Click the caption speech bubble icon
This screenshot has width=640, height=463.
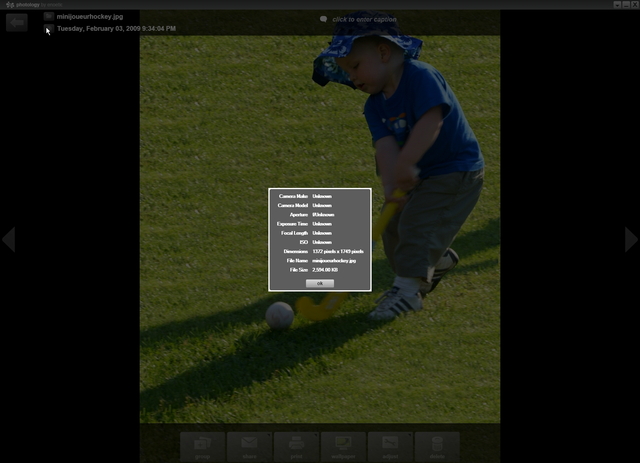pyautogui.click(x=323, y=19)
